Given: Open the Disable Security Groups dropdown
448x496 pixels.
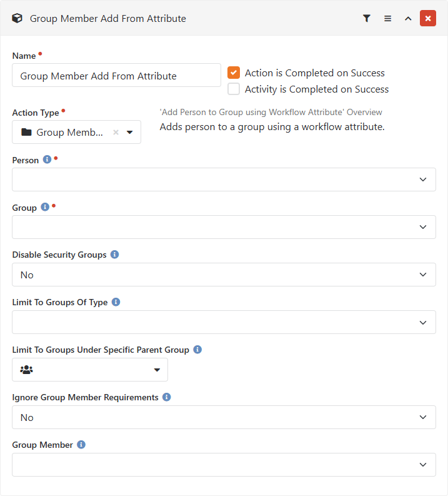Looking at the screenshot, I should click(x=224, y=275).
